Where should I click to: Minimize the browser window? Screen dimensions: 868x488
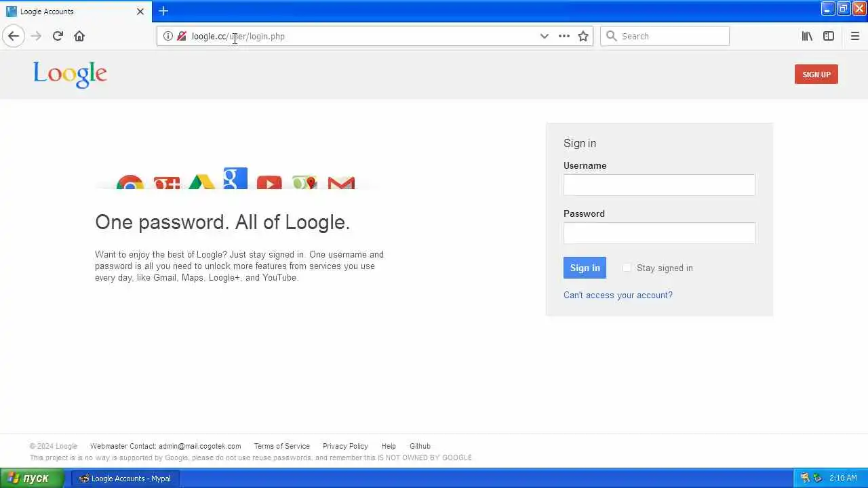point(828,8)
